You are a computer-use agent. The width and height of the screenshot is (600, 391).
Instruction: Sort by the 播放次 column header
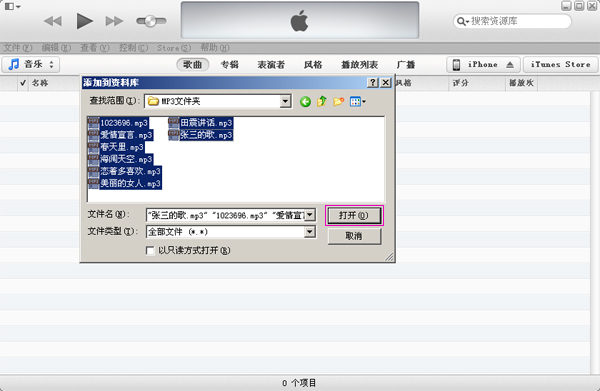(521, 83)
